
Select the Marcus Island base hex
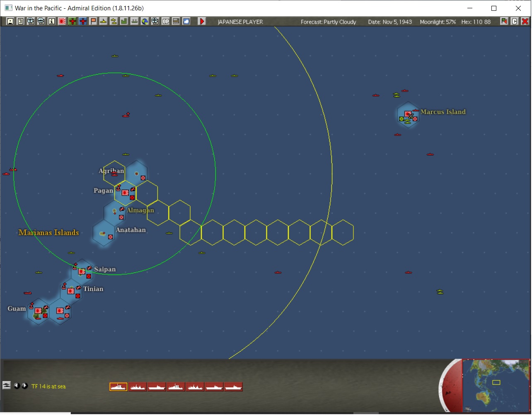(x=408, y=115)
